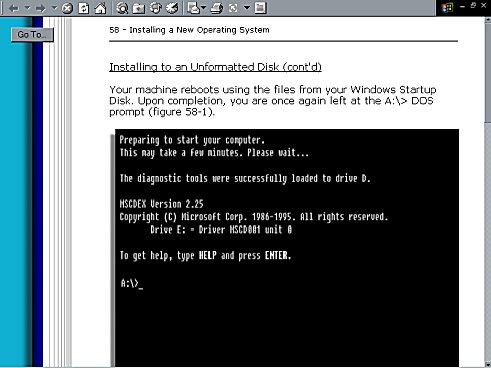Minimize the browser window

(x=462, y=6)
